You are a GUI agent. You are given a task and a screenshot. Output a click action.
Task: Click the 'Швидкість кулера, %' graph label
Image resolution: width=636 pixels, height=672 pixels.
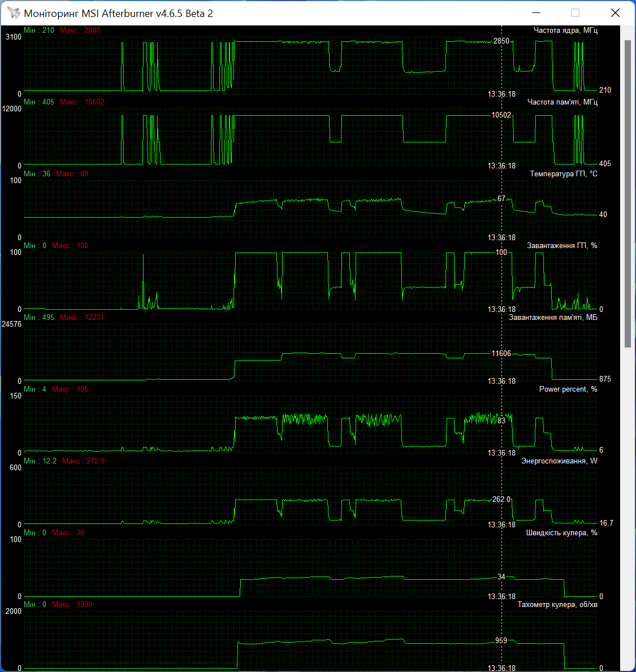561,533
